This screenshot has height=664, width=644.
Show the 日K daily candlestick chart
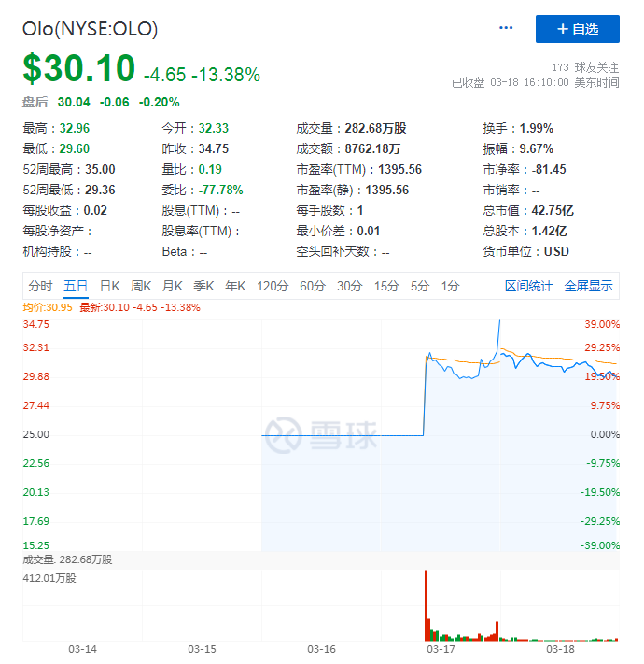109,286
